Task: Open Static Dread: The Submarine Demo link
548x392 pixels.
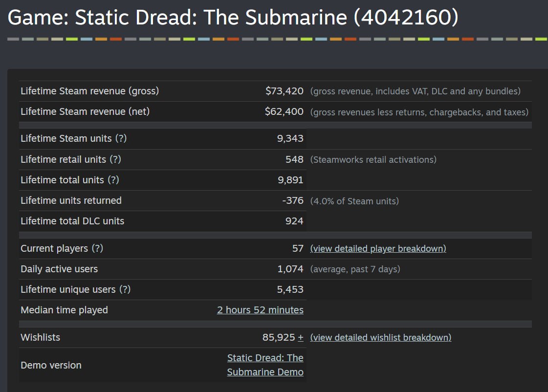Action: point(265,365)
